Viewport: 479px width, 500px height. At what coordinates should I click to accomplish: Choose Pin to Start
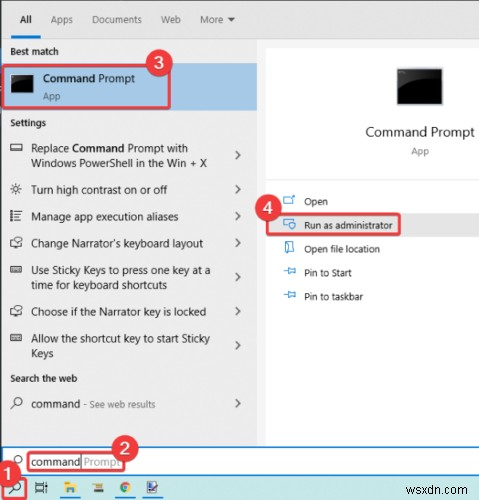coord(328,273)
